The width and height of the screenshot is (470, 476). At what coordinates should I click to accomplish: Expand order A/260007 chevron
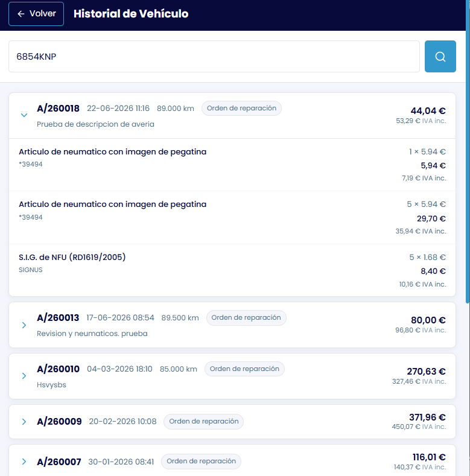(x=24, y=462)
